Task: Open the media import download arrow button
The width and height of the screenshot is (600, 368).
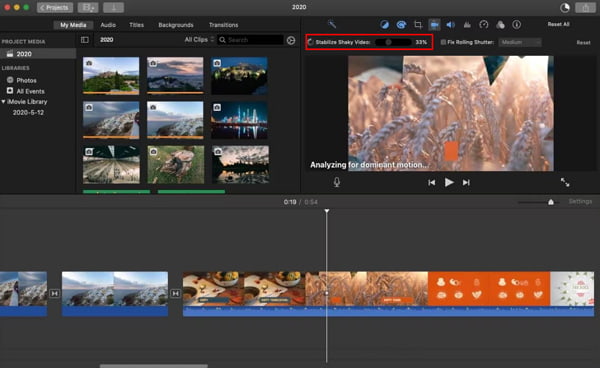Action: pyautogui.click(x=113, y=8)
